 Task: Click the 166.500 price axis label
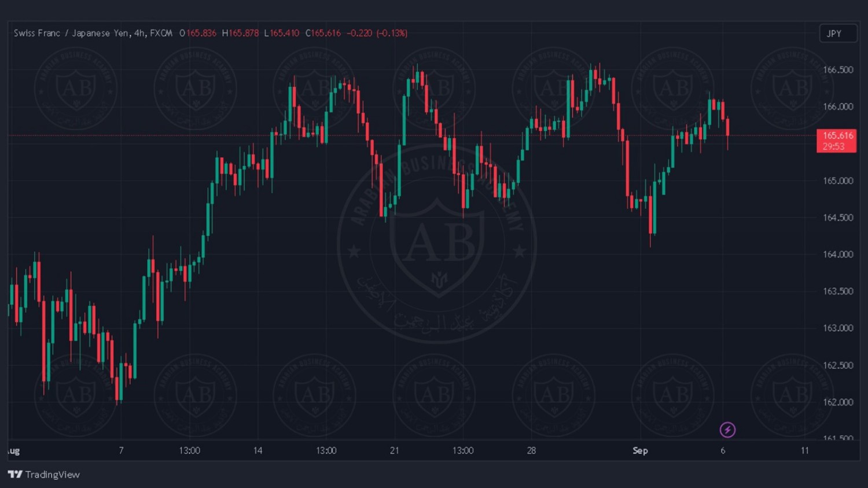[838, 70]
